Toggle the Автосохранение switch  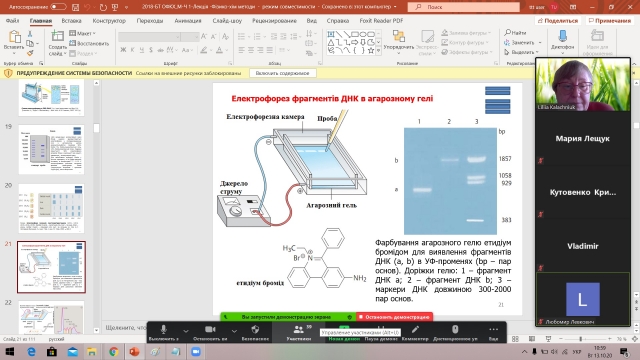(58, 7)
